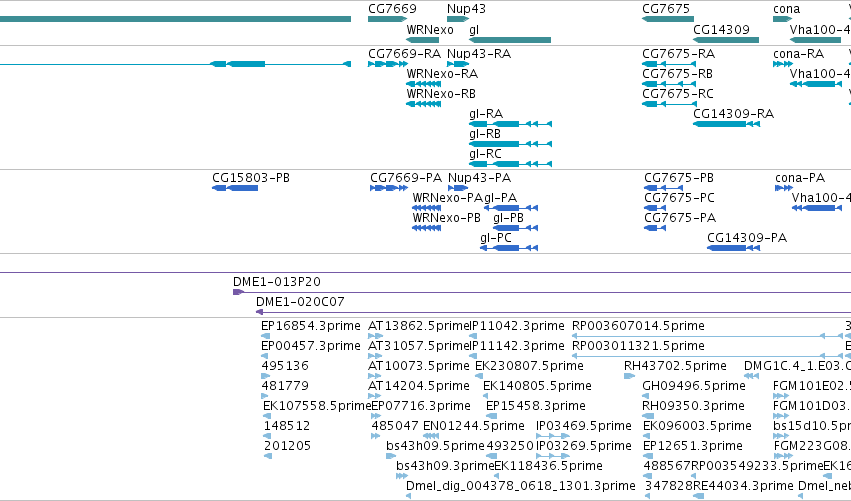This screenshot has height=501, width=851.
Task: Select transcript CG7675-RB
Action: 677,74
